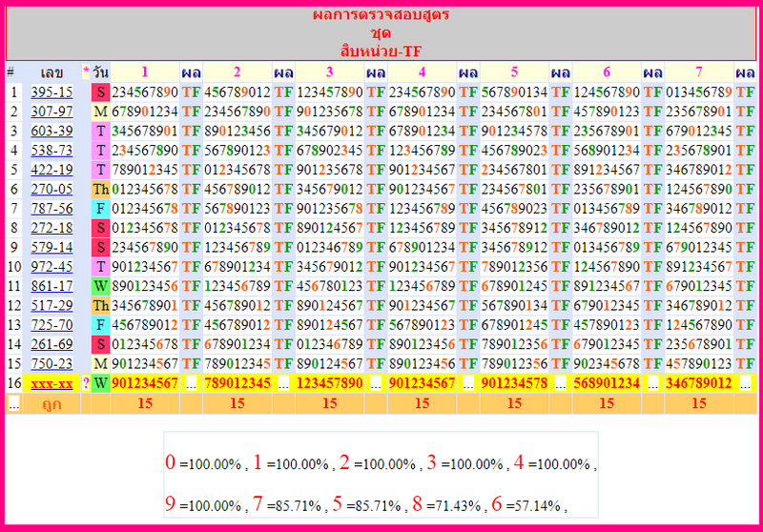Click the '...' button left of ถูก
This screenshot has width=763, height=532.
click(x=13, y=403)
